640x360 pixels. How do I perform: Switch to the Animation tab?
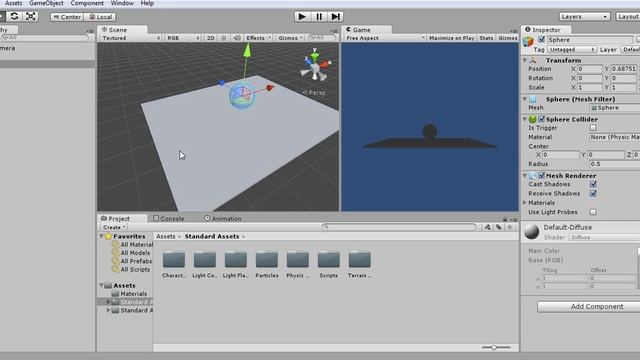pos(223,219)
